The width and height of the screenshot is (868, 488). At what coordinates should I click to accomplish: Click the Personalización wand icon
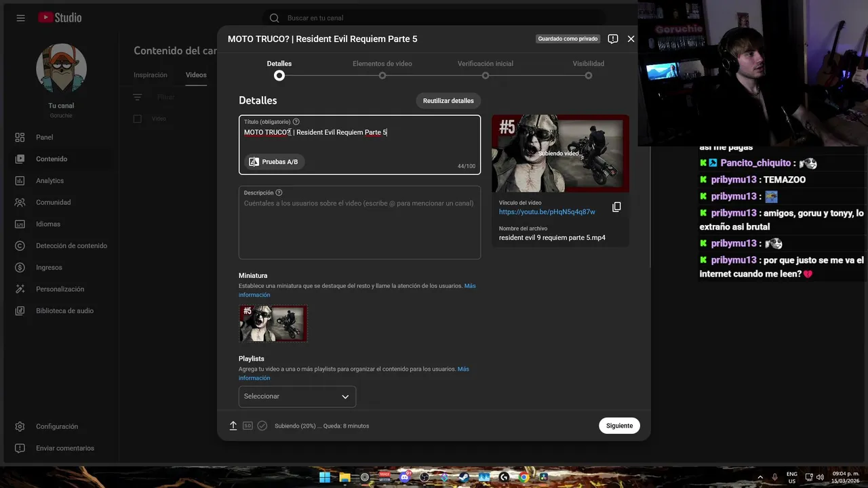pyautogui.click(x=20, y=289)
